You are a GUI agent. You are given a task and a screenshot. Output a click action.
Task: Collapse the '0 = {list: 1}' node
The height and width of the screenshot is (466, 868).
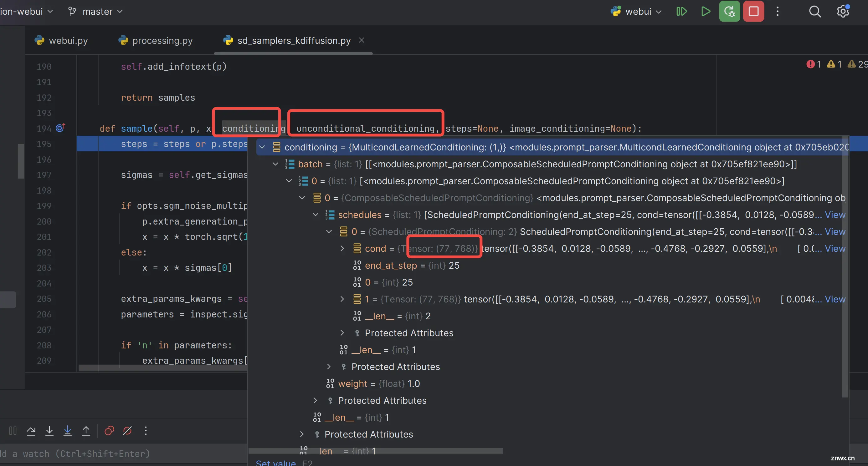[289, 181]
